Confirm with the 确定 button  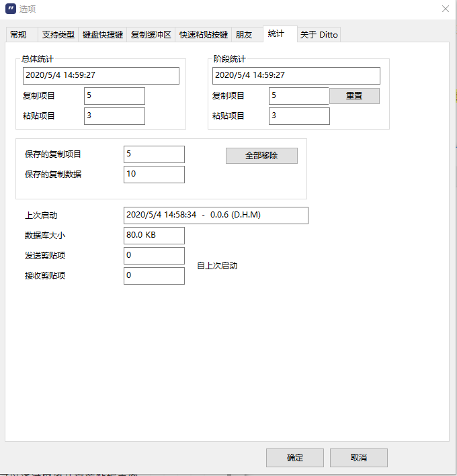pyautogui.click(x=295, y=457)
